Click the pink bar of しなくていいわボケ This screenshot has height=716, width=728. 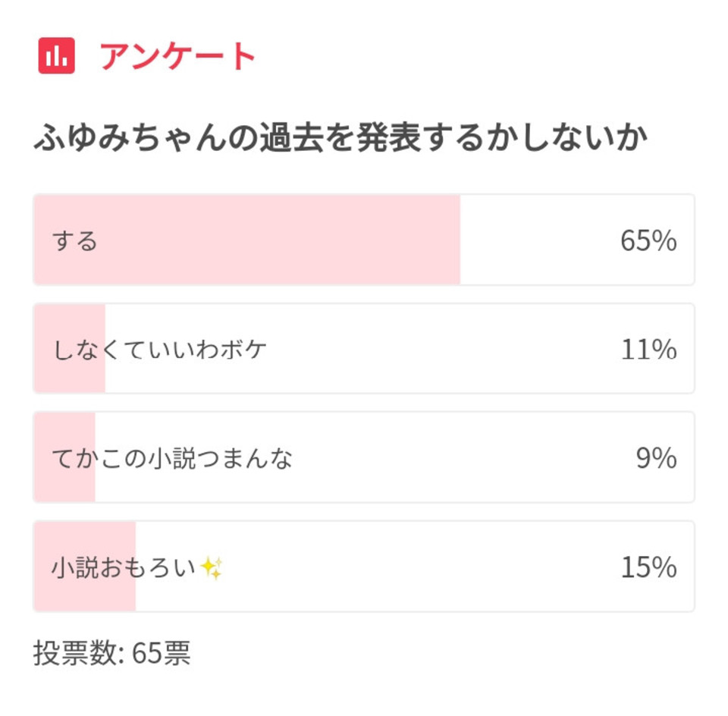point(70,348)
